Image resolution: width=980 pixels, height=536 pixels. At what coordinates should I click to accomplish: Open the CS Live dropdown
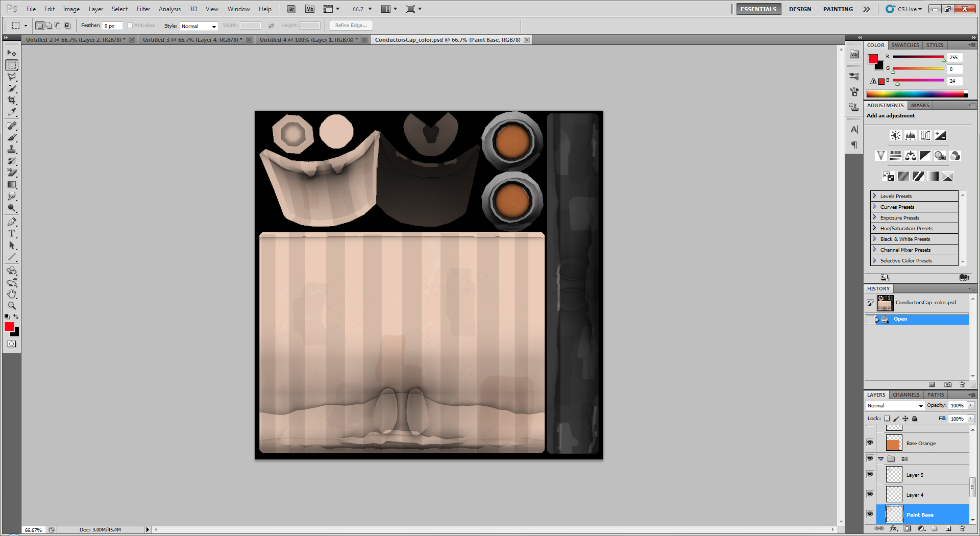pos(904,9)
